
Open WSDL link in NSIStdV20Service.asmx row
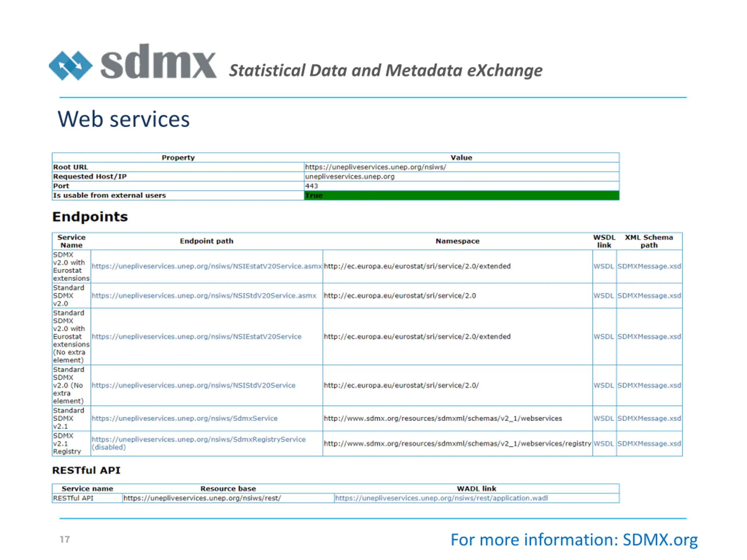[604, 296]
